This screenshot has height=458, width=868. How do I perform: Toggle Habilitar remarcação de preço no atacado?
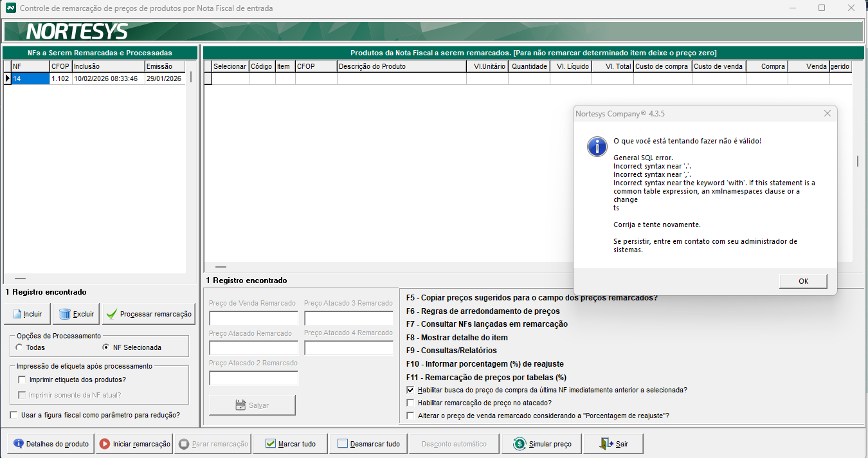coord(410,403)
